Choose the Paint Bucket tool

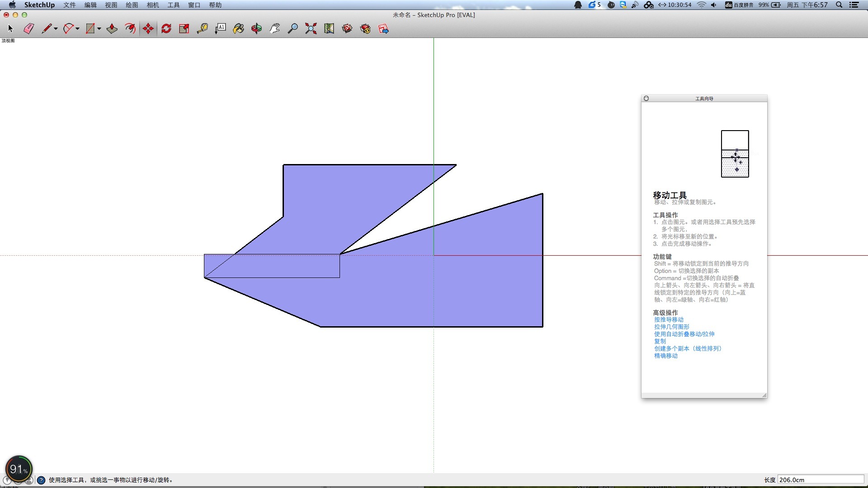pos(238,29)
